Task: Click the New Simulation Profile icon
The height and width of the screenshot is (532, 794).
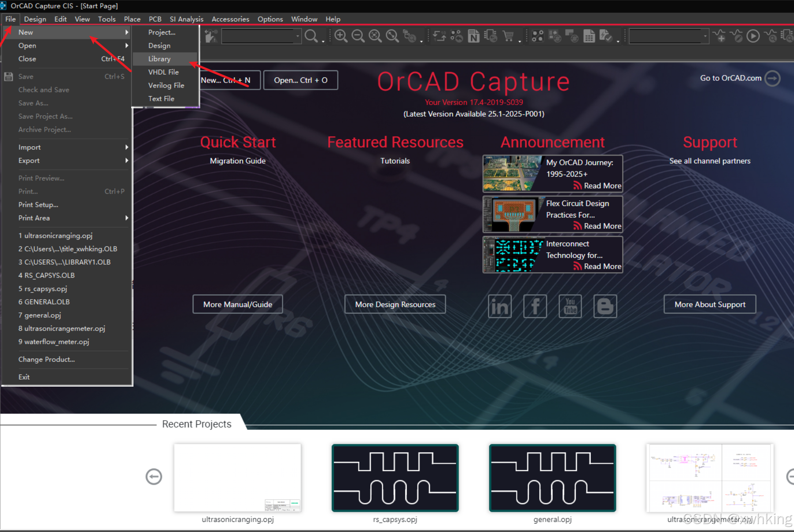Action: [x=719, y=36]
